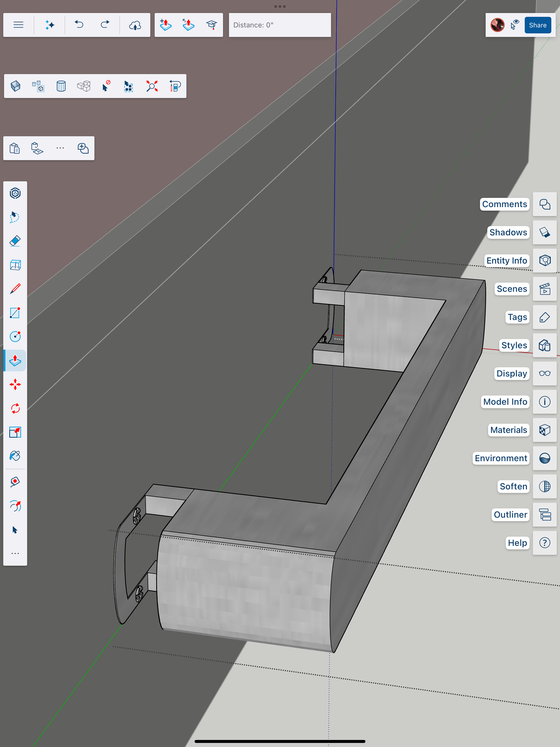Toggle follow-cursor viewing icon near Share

point(515,25)
